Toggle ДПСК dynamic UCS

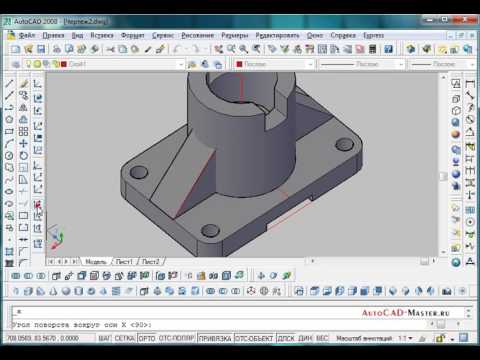click(286, 338)
